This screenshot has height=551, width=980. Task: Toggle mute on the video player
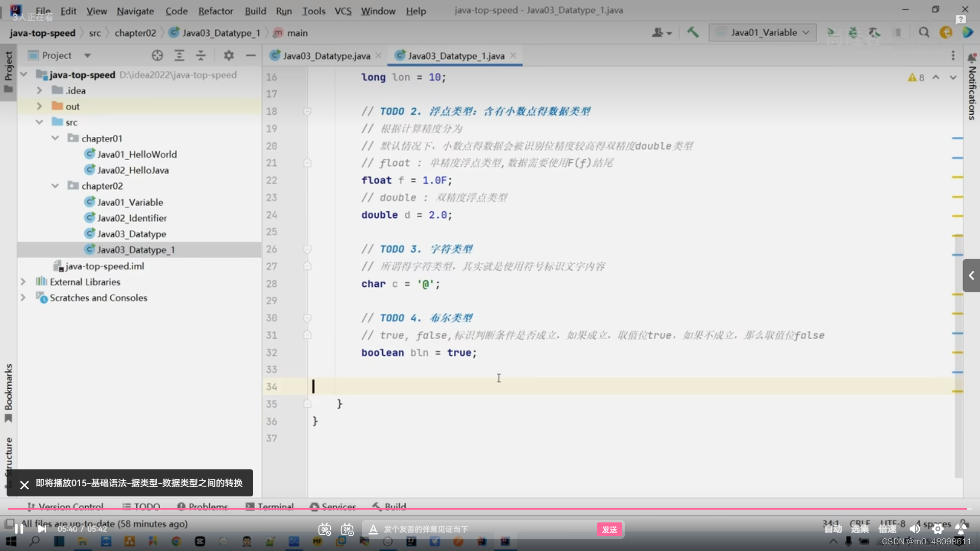tap(914, 529)
